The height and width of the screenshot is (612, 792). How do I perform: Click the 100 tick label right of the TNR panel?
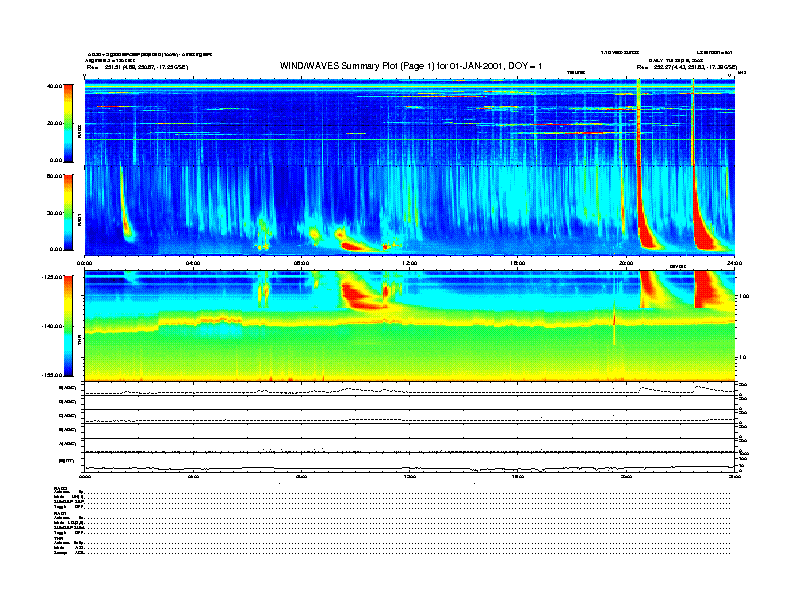click(744, 296)
